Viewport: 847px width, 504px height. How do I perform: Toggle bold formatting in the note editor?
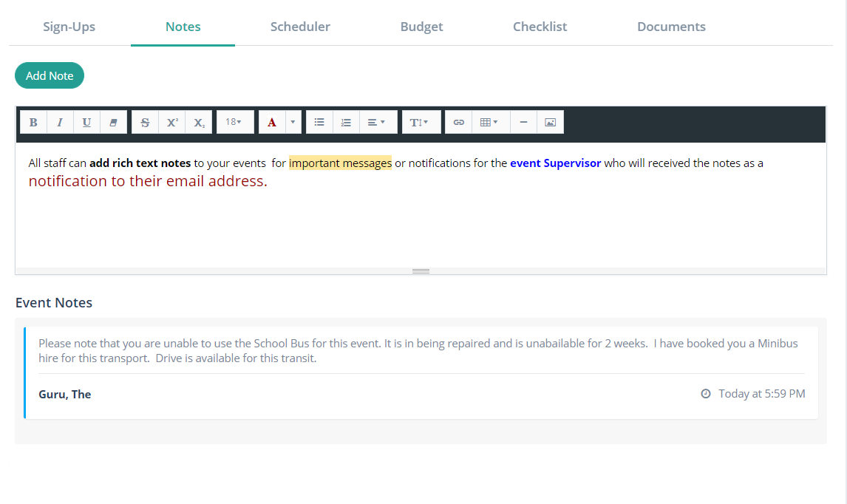tap(33, 122)
